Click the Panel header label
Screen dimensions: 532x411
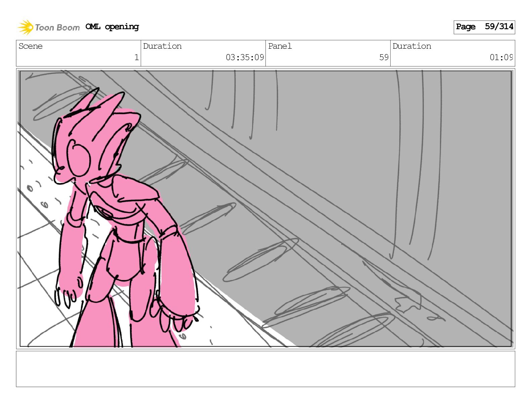click(280, 46)
